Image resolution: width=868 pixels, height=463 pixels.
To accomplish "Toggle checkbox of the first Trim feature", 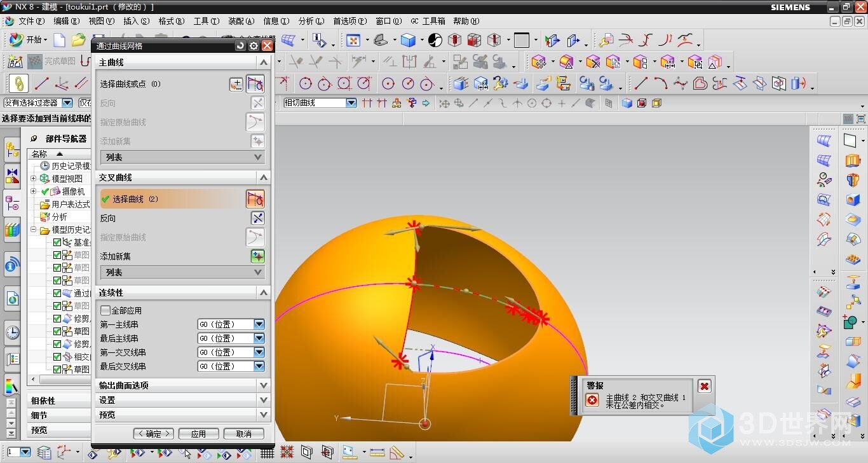I will coord(57,319).
